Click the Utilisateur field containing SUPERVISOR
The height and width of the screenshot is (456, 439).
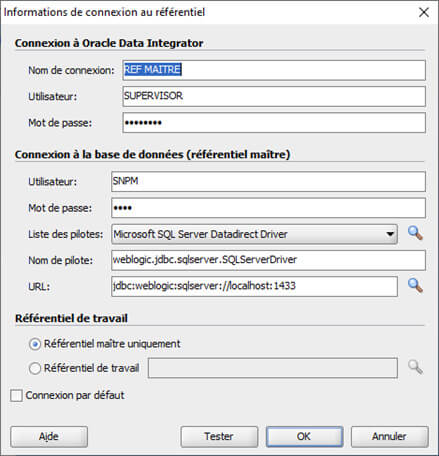coord(274,96)
